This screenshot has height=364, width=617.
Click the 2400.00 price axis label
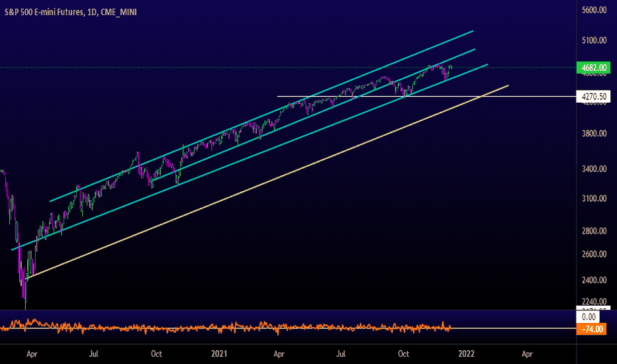594,280
